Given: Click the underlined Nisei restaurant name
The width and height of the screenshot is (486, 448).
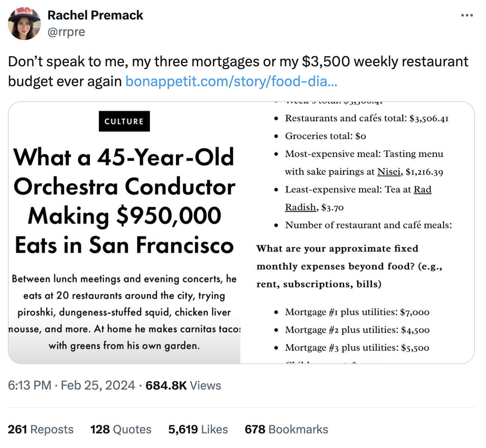Looking at the screenshot, I should [388, 172].
